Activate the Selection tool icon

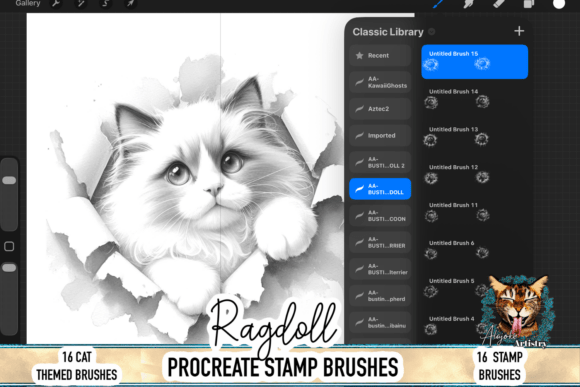coord(105,4)
